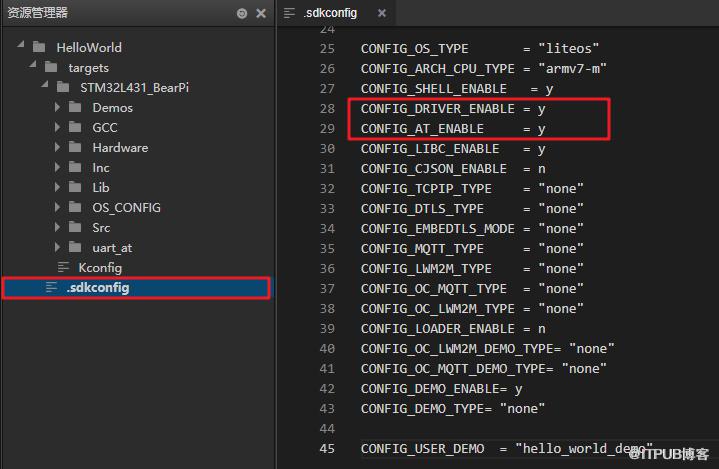719x469 pixels.
Task: Expand the OS_CONFIG folder arrow
Action: [x=57, y=207]
